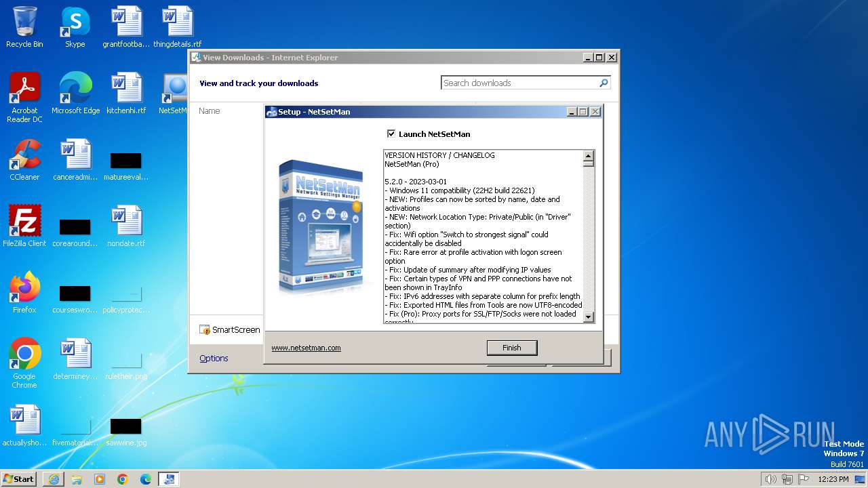Viewport: 868px width, 488px height.
Task: Select the ruletheir.png file icon
Action: click(126, 365)
